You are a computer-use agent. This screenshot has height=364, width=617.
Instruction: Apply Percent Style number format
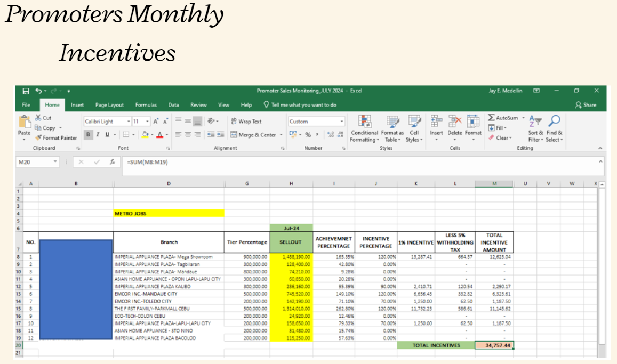308,134
